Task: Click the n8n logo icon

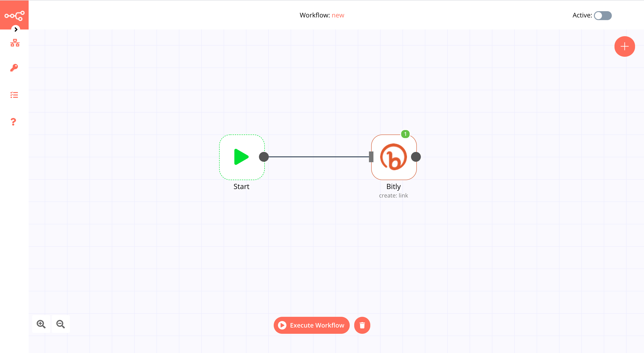Action: (x=14, y=15)
